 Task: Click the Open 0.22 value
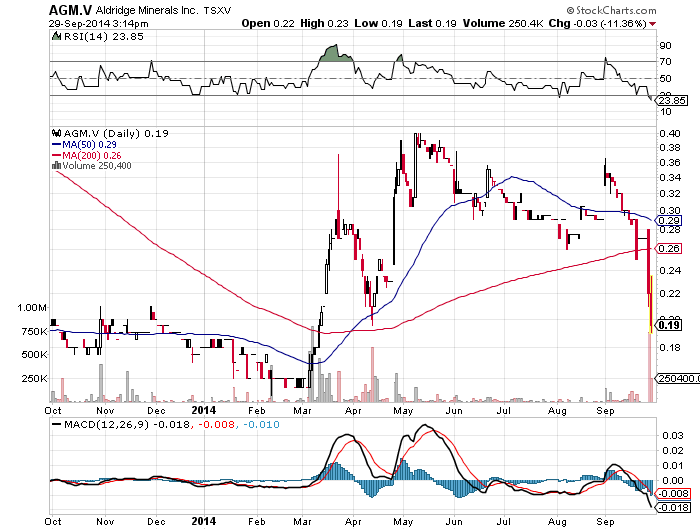[x=268, y=23]
